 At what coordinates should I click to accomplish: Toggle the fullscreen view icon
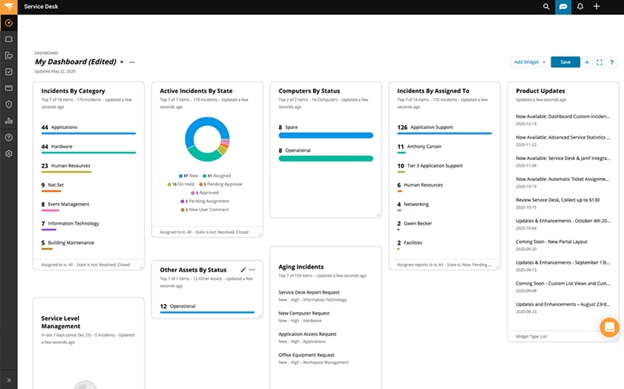click(x=599, y=62)
